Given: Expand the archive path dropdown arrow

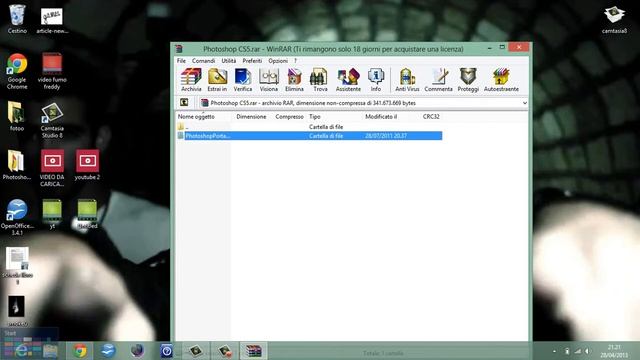Looking at the screenshot, I should click(x=524, y=103).
